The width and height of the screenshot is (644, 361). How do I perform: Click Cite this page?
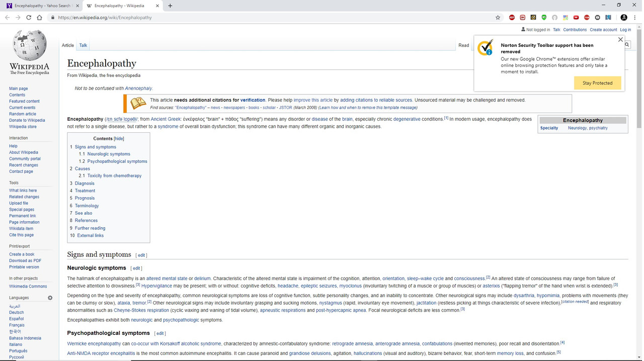pyautogui.click(x=21, y=235)
